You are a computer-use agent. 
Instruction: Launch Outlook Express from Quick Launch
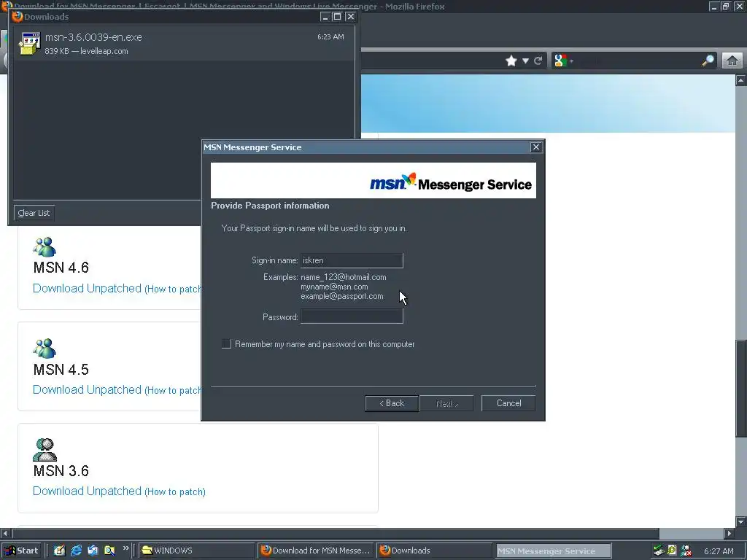[x=93, y=551]
